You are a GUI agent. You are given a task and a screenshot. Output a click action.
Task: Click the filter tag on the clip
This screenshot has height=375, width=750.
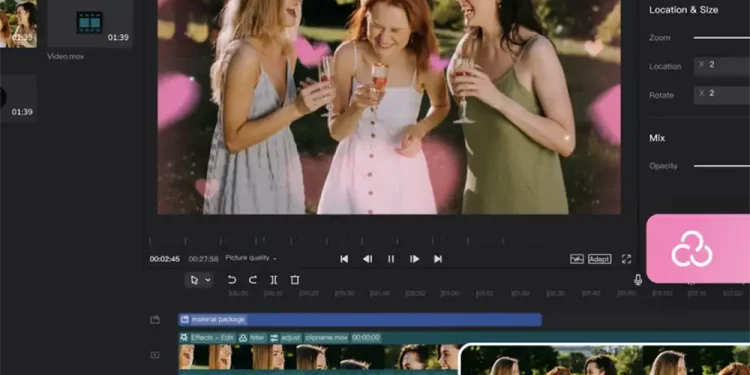pyautogui.click(x=252, y=338)
